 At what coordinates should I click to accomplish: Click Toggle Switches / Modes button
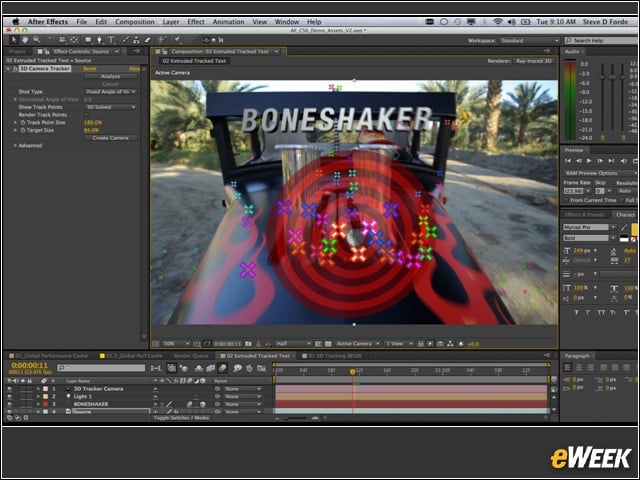[x=182, y=418]
